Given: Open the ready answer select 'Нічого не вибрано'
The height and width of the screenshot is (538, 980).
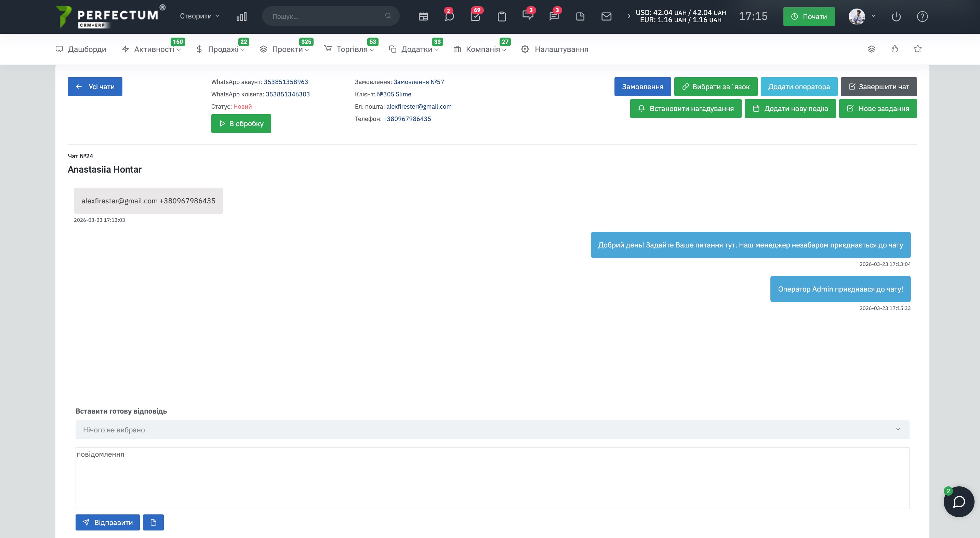Looking at the screenshot, I should (x=492, y=430).
